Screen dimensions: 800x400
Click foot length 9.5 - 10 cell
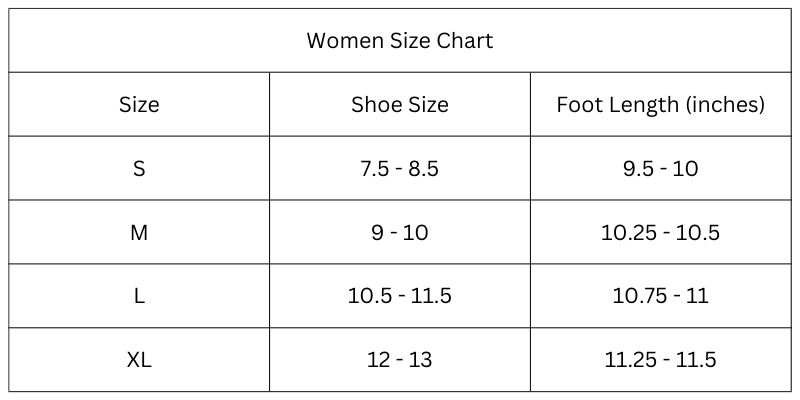(x=661, y=168)
